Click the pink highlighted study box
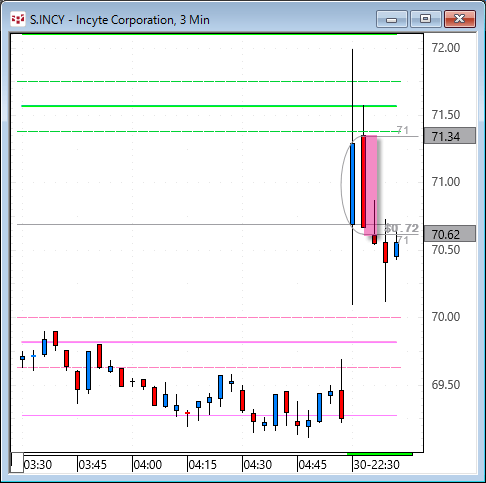Image resolution: width=486 pixels, height=483 pixels. click(x=371, y=185)
